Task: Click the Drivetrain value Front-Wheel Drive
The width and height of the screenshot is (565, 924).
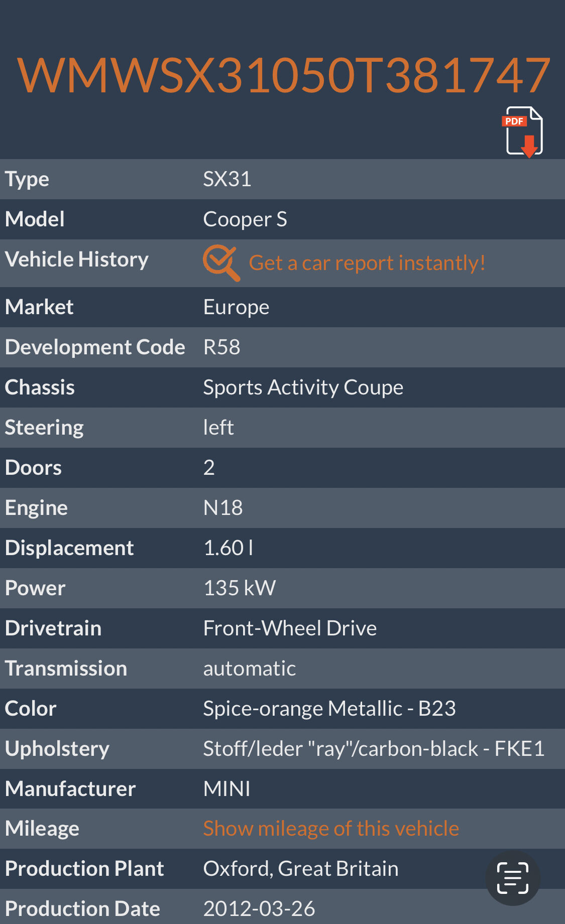Action: (290, 628)
